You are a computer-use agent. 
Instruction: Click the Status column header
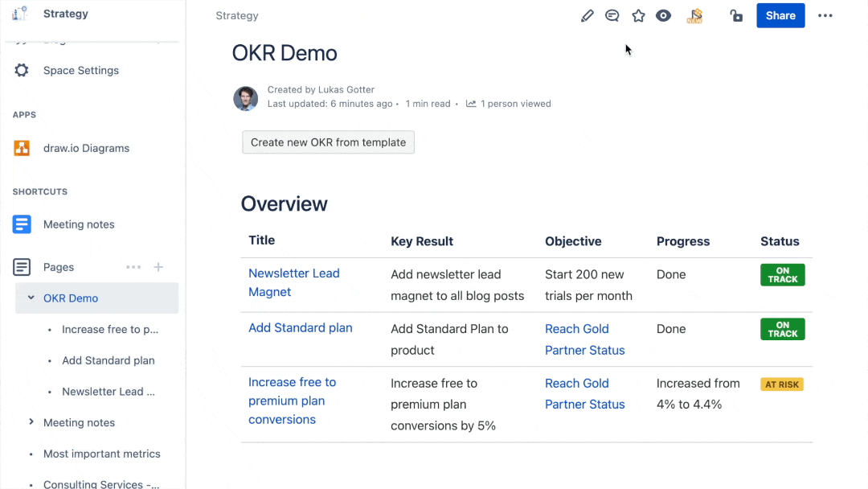click(x=780, y=241)
